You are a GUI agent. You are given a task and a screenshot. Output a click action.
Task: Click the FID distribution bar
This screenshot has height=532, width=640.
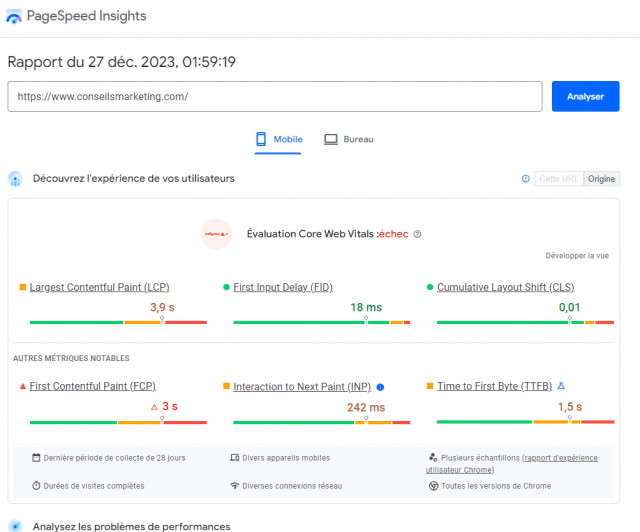[x=322, y=323]
